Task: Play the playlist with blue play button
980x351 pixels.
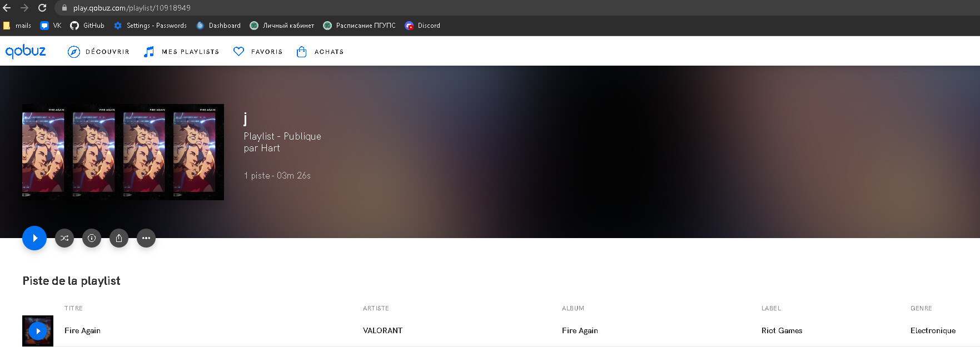Action: coord(34,238)
